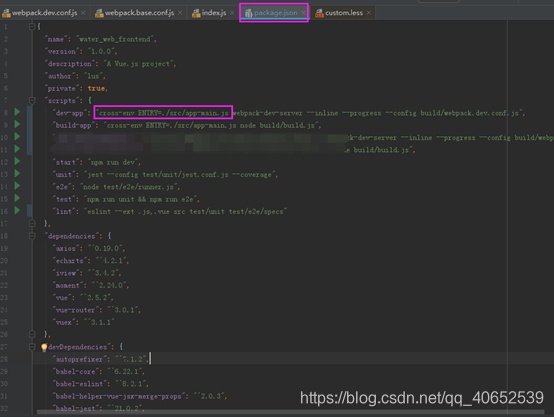The width and height of the screenshot is (554, 417).
Task: Close the webpack.dev.conf.js tab
Action: 83,13
